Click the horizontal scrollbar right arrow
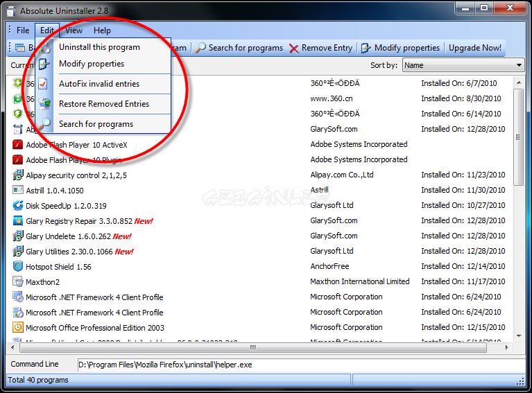532x393 pixels. coord(507,347)
